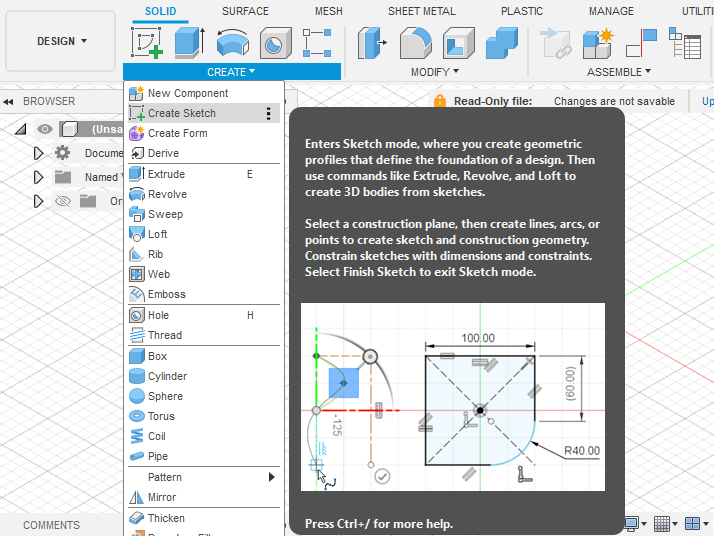Image resolution: width=714 pixels, height=536 pixels.
Task: Expand the Document Settings tree node
Action: [x=38, y=153]
